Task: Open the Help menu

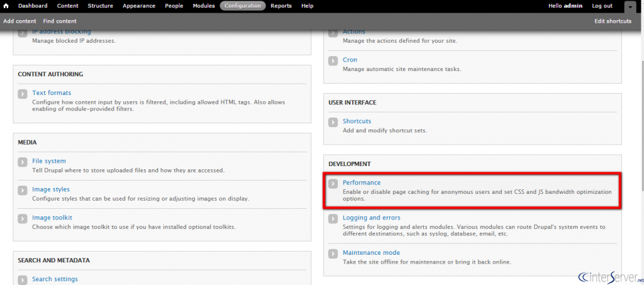Action: tap(307, 6)
